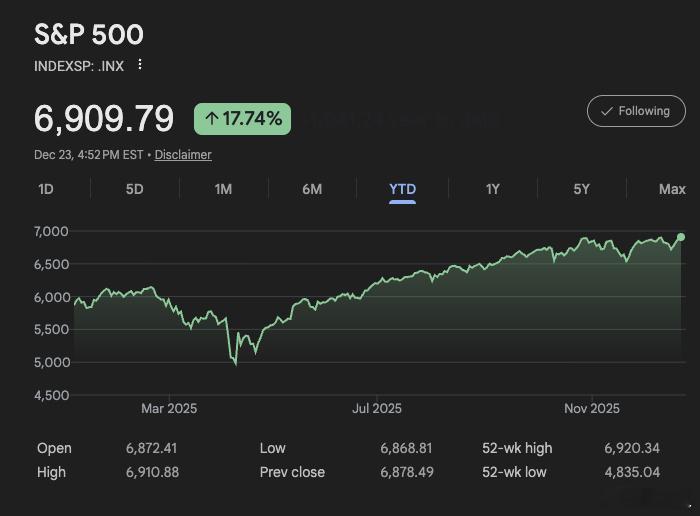The height and width of the screenshot is (516, 700).
Task: Show the Max time range
Action: (x=672, y=189)
